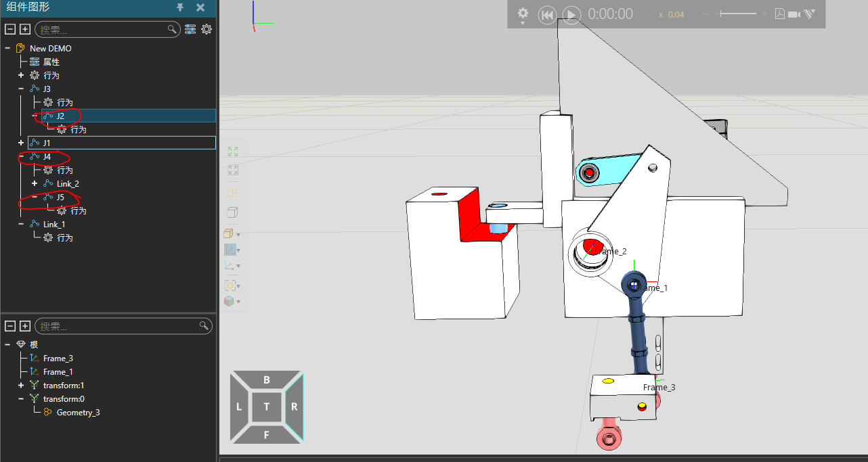Screen dimensions: 868x462
Task: Expand the transform:1 node
Action: pyautogui.click(x=21, y=385)
